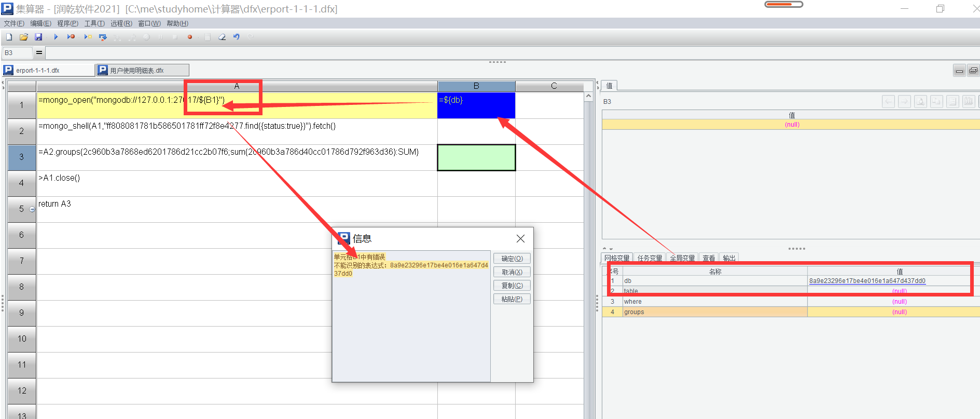
Task: Click the error message text in the dialog
Action: (x=411, y=265)
